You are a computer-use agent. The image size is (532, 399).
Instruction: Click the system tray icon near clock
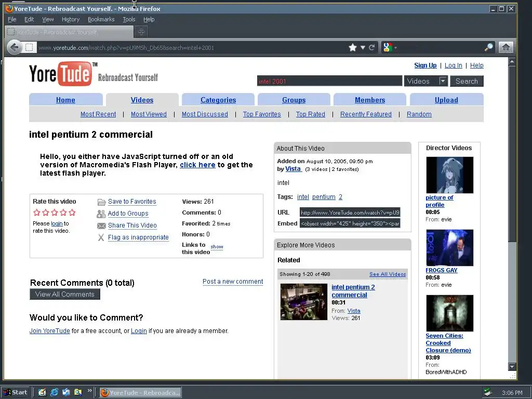[488, 393]
